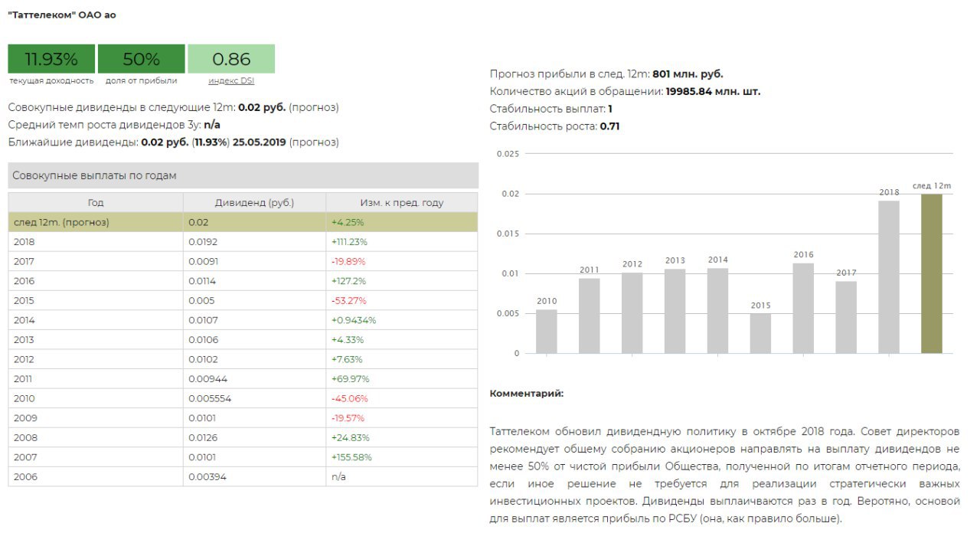Click the 2015 chart bar

point(761,334)
